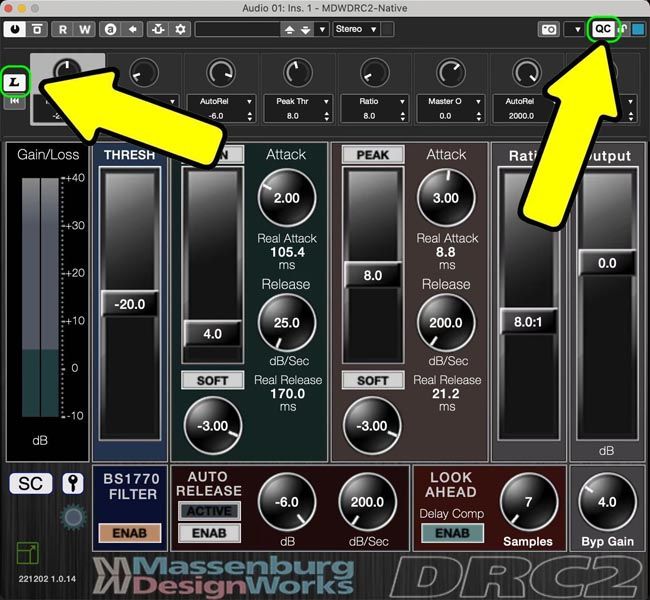Click the 4.0 fader handle in the green section
Viewport: 650px width, 600px height.
pos(212,334)
